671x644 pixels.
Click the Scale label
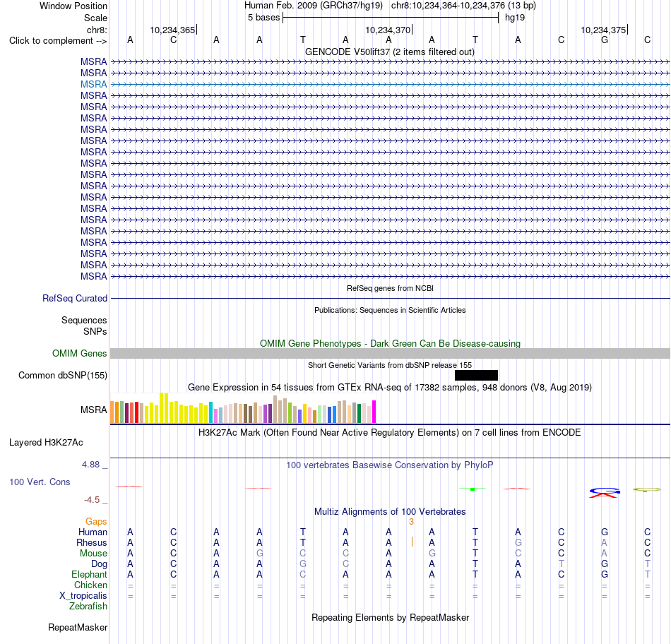[x=95, y=18]
